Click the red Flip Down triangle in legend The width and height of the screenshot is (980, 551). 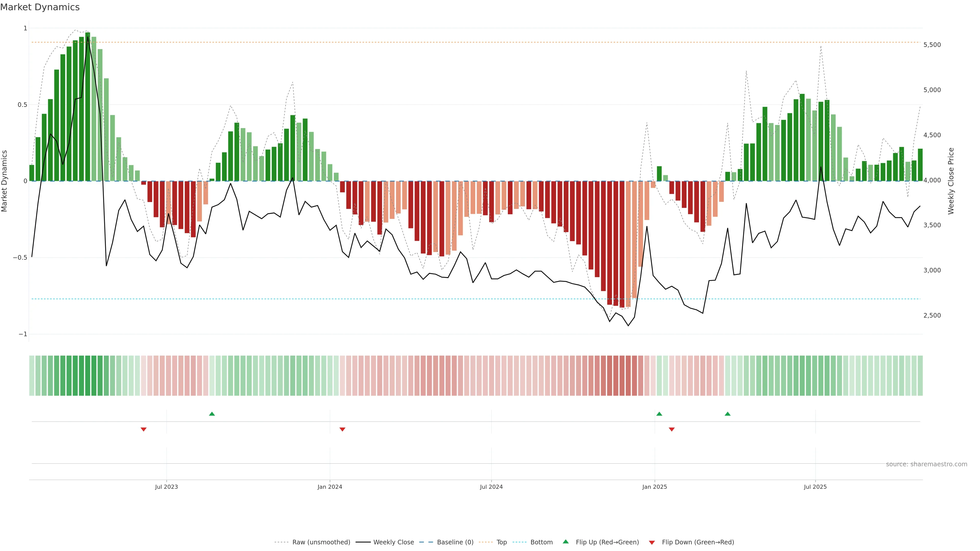click(x=652, y=543)
